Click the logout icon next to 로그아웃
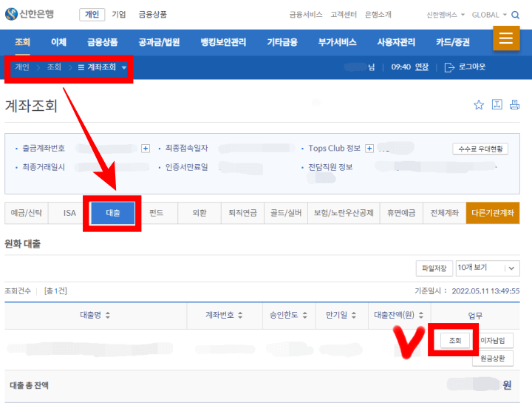Image resolution: width=532 pixels, height=411 pixels. pyautogui.click(x=449, y=67)
